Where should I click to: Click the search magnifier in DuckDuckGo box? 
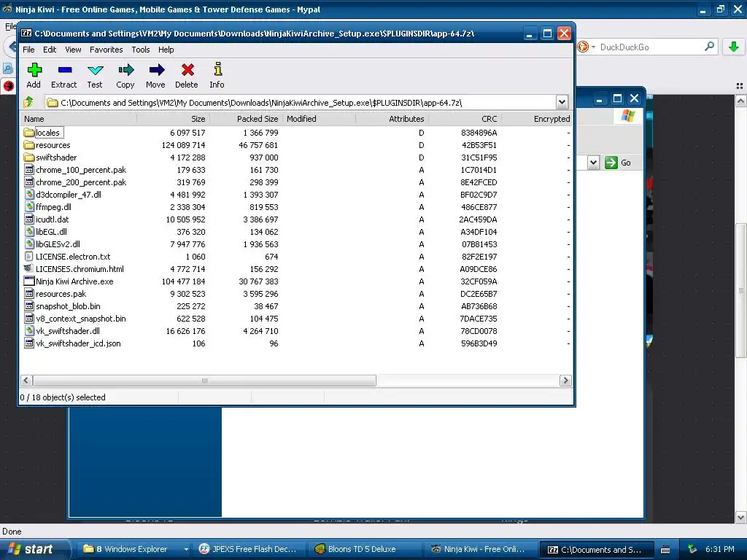[709, 46]
